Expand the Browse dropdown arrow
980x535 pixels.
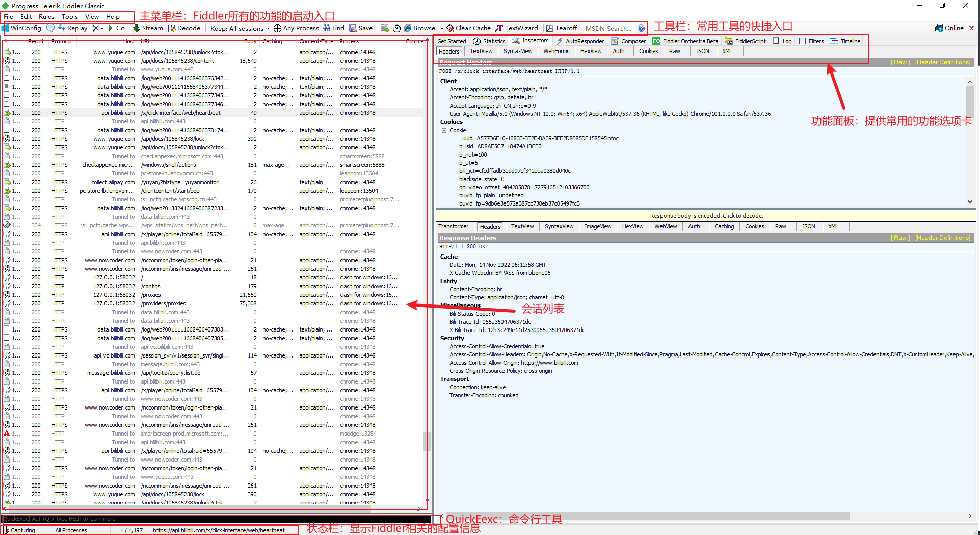tap(442, 28)
